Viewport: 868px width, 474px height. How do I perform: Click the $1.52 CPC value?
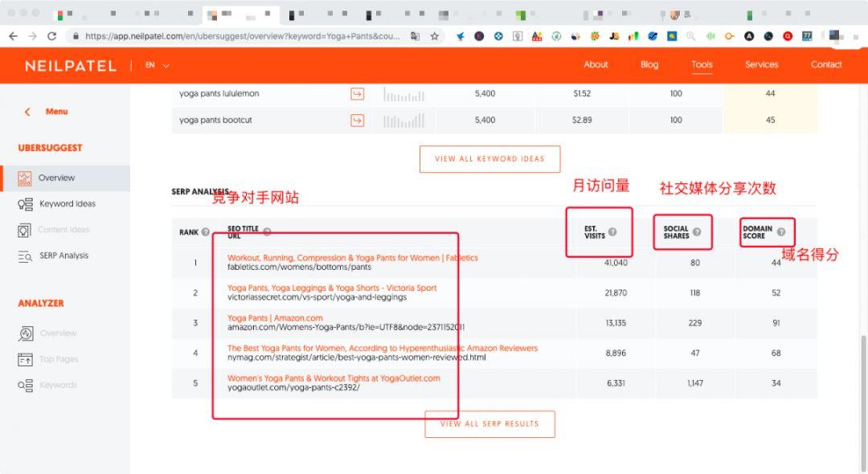[582, 93]
